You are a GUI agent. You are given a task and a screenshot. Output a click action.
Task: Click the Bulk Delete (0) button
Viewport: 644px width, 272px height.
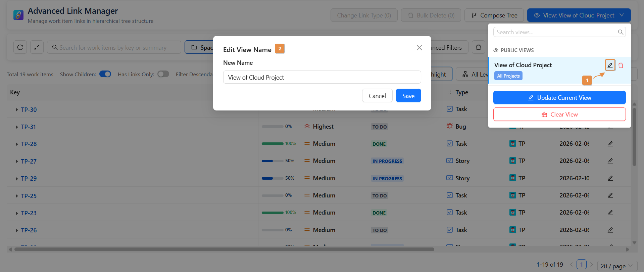(x=431, y=15)
